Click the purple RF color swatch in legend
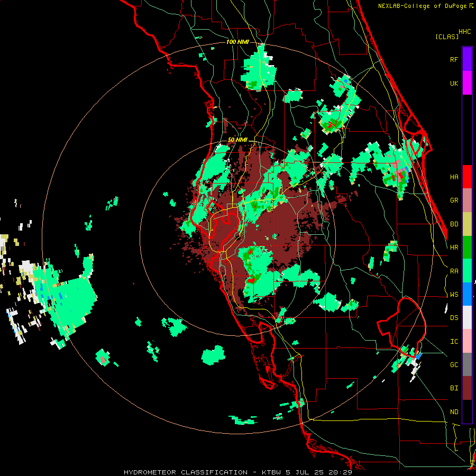Image resolution: width=476 pixels, height=476 pixels. click(467, 59)
